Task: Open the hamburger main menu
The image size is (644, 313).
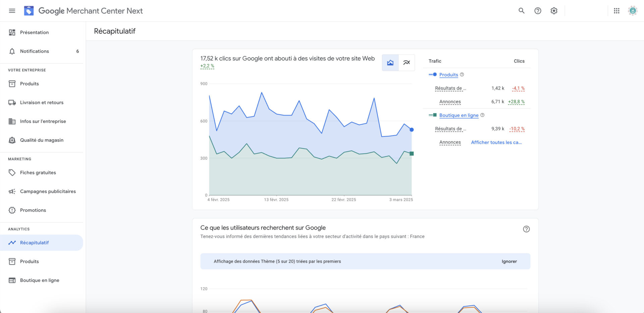Action: (x=12, y=11)
